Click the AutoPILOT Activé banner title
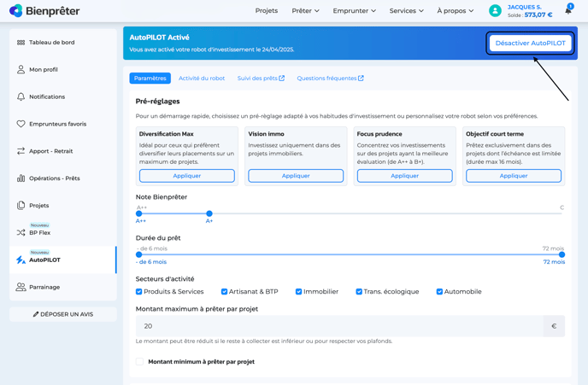The image size is (588, 385). pyautogui.click(x=159, y=38)
